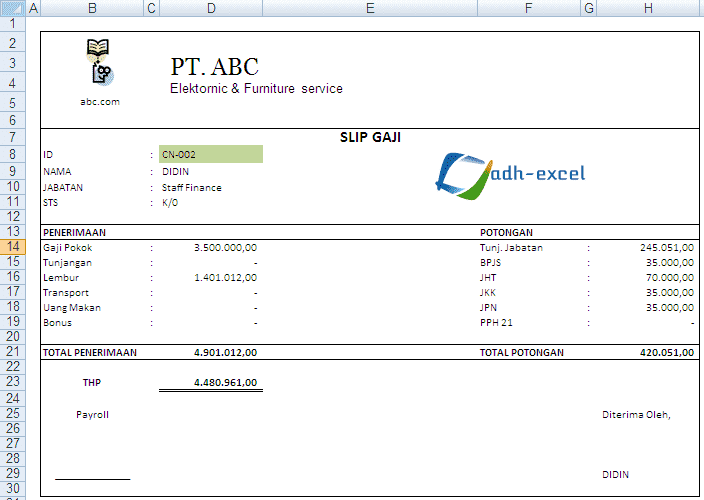This screenshot has height=500, width=704.
Task: Select row 14 header
Action: point(13,246)
